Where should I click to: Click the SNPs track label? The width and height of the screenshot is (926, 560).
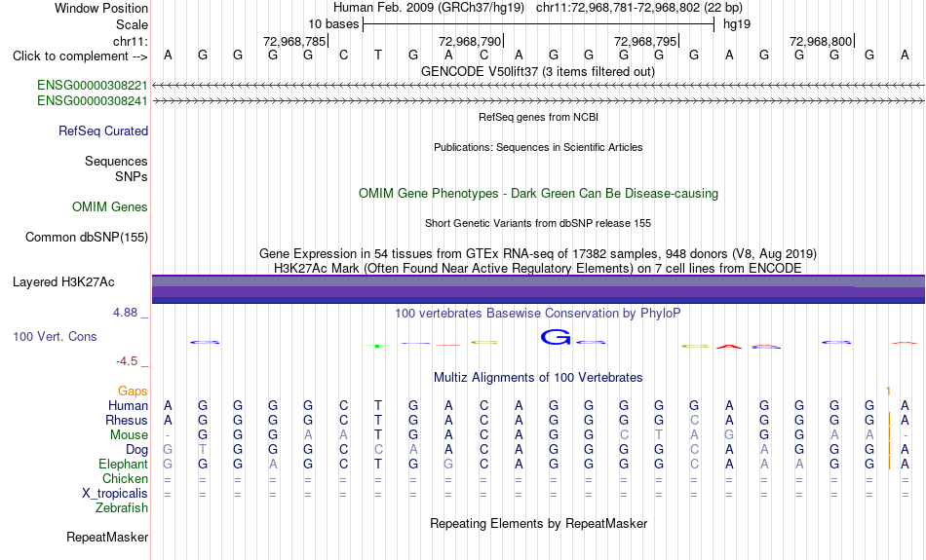pos(132,176)
